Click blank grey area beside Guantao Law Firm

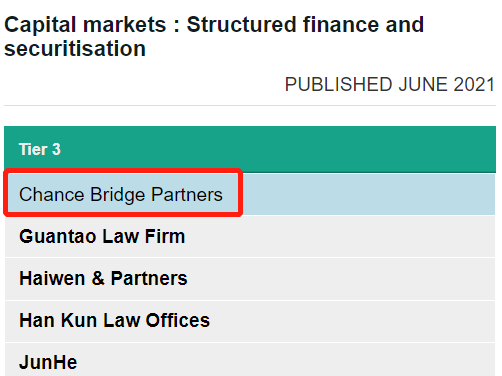tap(340, 236)
